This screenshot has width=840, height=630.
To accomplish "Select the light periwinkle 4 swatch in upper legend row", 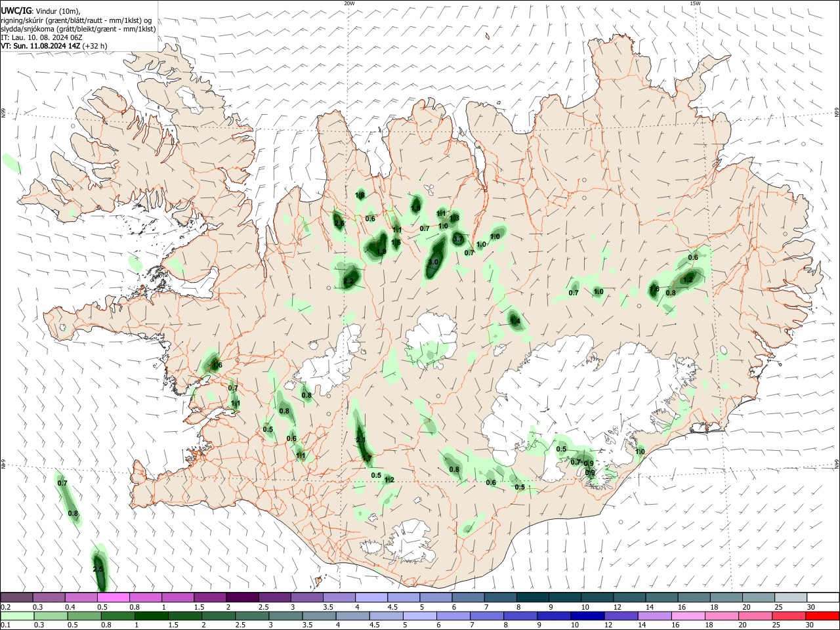I will coord(371,597).
